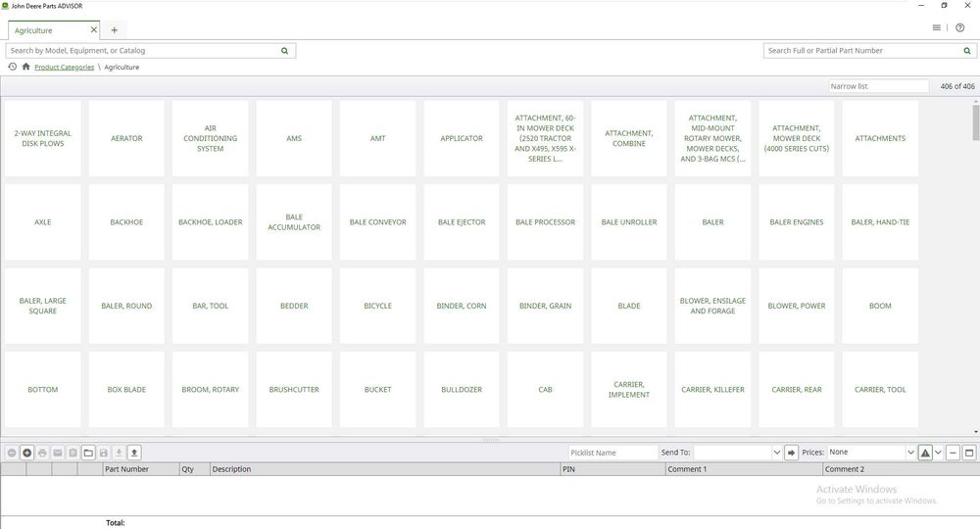The width and height of the screenshot is (980, 529).
Task: Click the Comment 1 column header
Action: 744,469
